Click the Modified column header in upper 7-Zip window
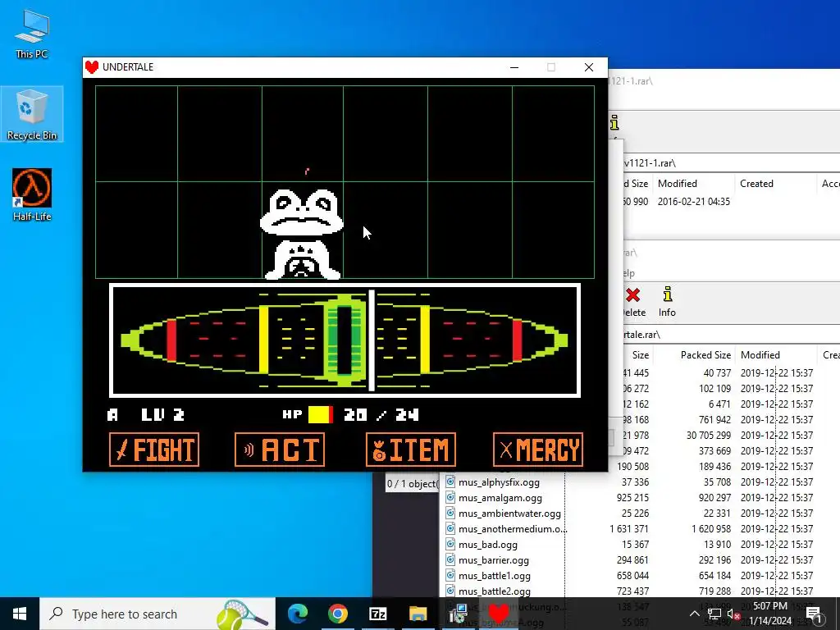Screen dimensions: 840x630 (x=677, y=183)
